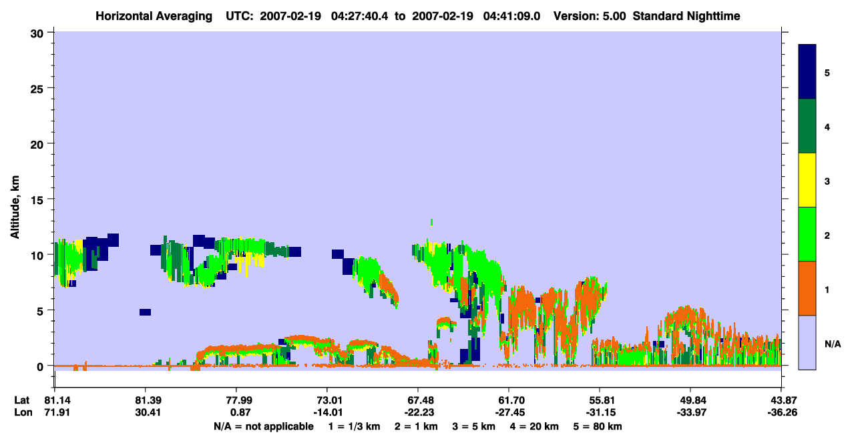This screenshot has height=445, width=868.
Task: Click the dark blue level 5 colorbar segment
Action: point(807,72)
